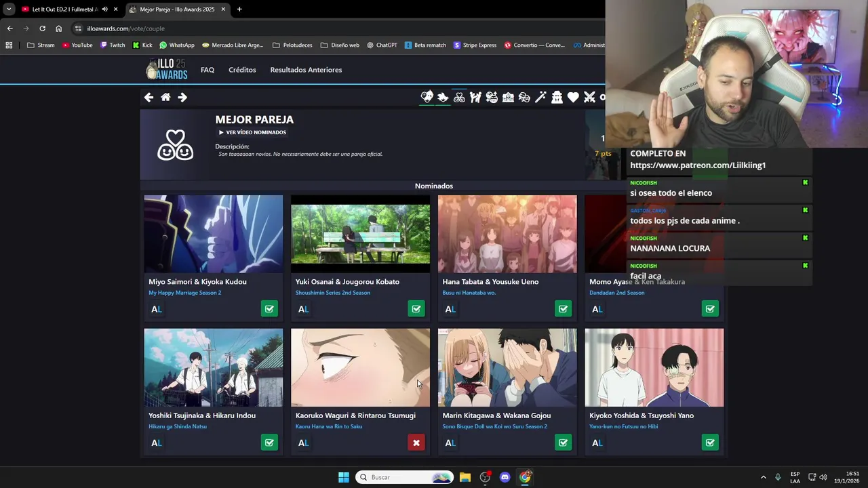The width and height of the screenshot is (868, 488).
Task: Open Kaoru Hana wa Rin to Saku link
Action: pyautogui.click(x=329, y=426)
